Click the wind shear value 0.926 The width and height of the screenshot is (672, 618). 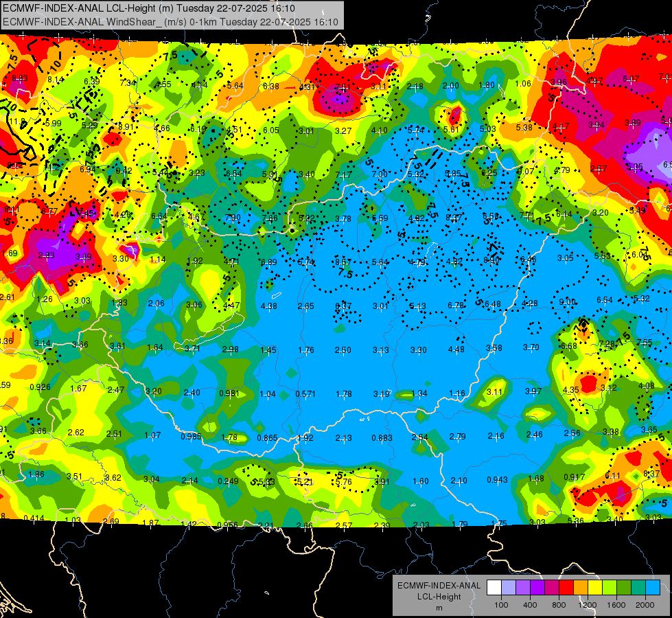(40, 387)
